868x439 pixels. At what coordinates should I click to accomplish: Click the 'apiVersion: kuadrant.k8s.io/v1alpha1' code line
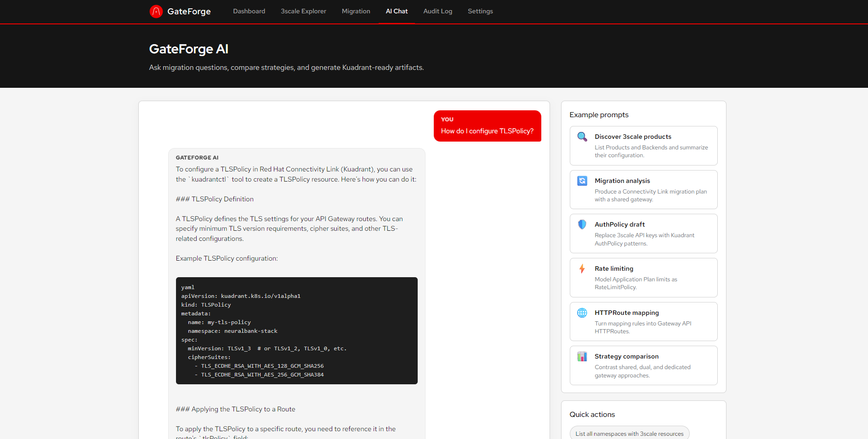pos(241,296)
